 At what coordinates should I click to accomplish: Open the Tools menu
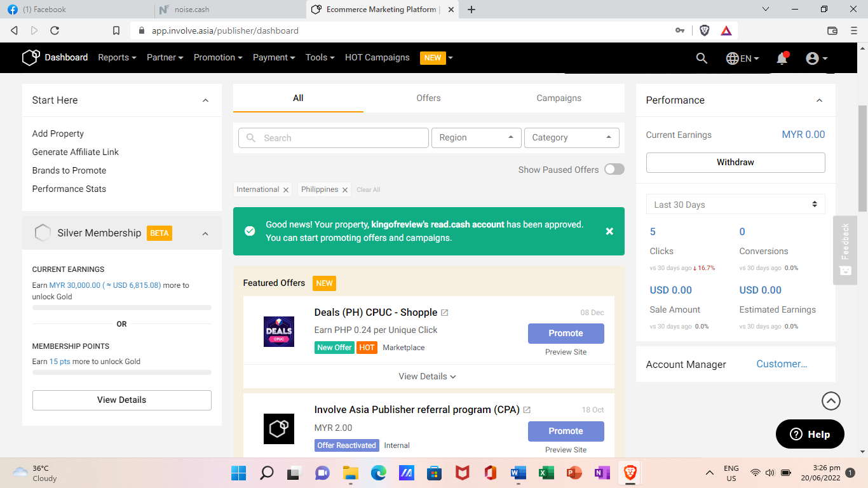pyautogui.click(x=320, y=57)
